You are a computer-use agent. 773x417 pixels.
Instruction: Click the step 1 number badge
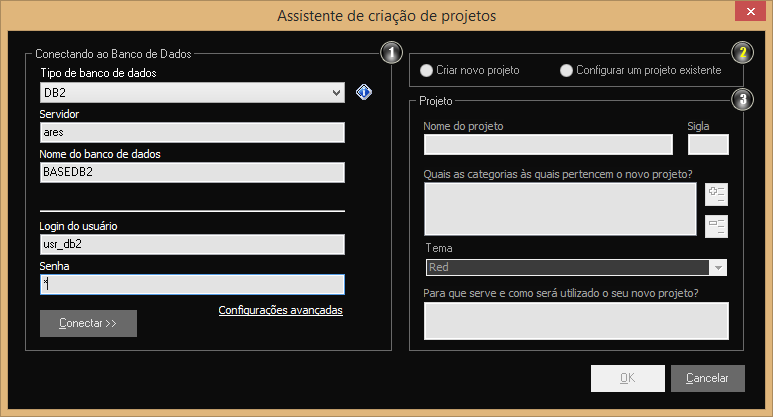click(x=391, y=52)
